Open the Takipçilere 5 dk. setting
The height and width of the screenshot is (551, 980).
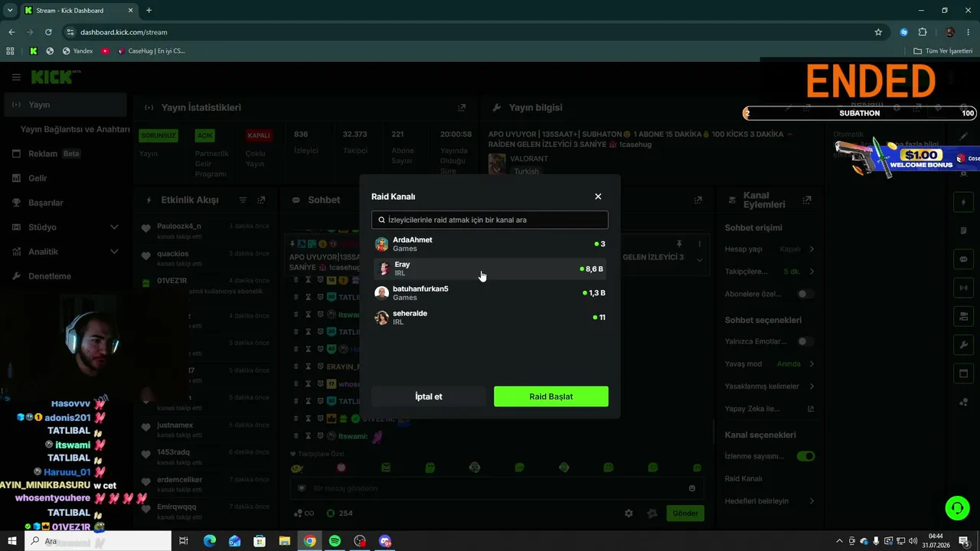[769, 272]
